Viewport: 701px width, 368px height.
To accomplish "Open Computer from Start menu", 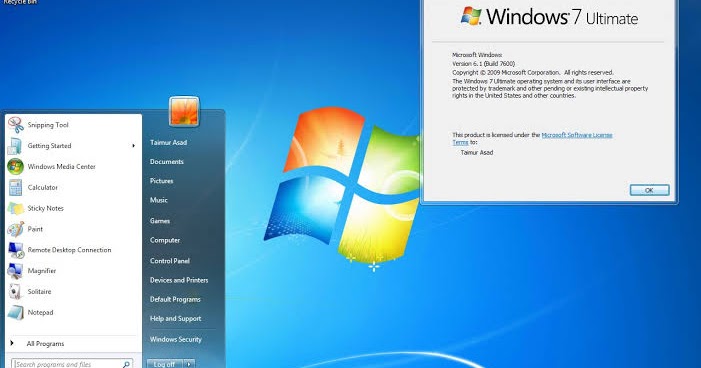I will tap(165, 240).
